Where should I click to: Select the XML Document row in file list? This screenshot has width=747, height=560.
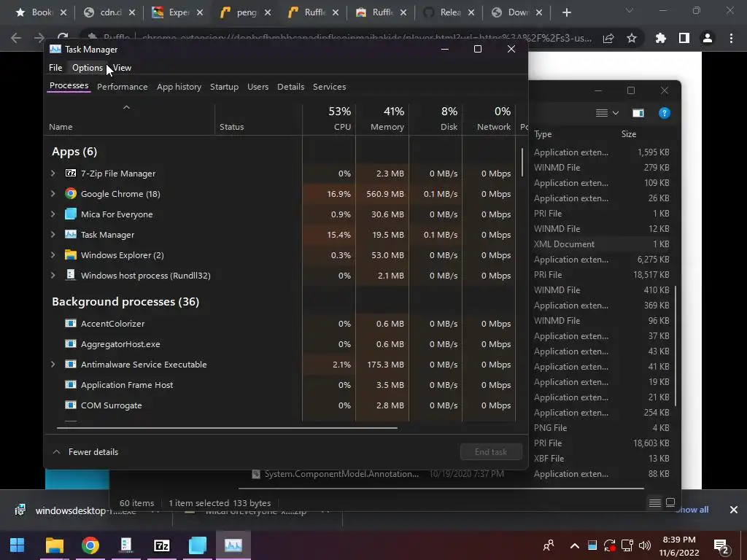point(602,244)
